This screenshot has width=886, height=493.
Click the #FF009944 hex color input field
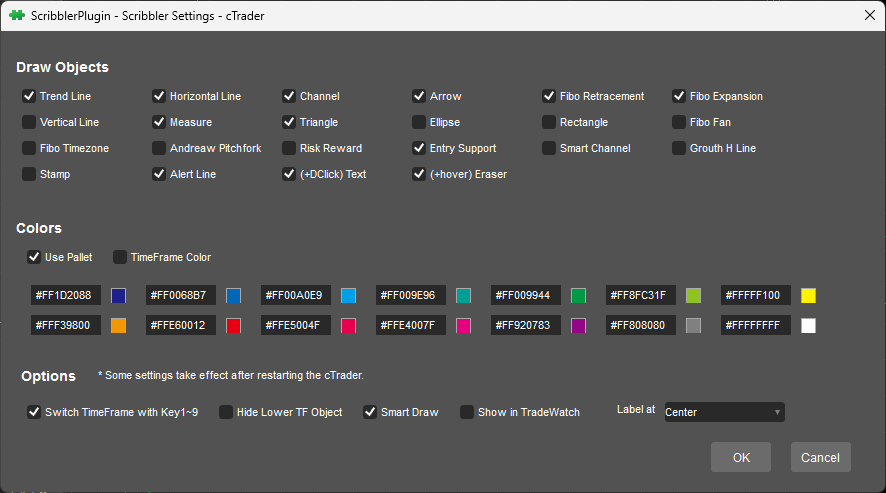526,295
